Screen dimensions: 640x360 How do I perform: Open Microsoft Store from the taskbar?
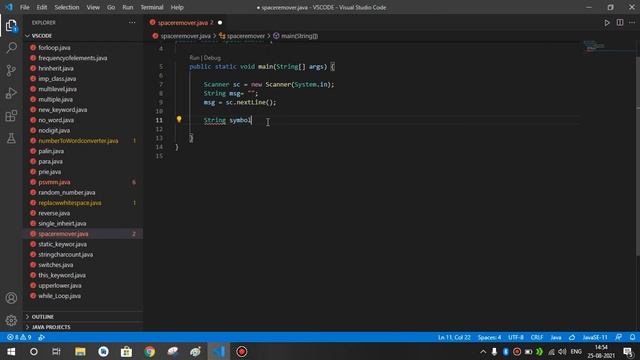(x=127, y=351)
